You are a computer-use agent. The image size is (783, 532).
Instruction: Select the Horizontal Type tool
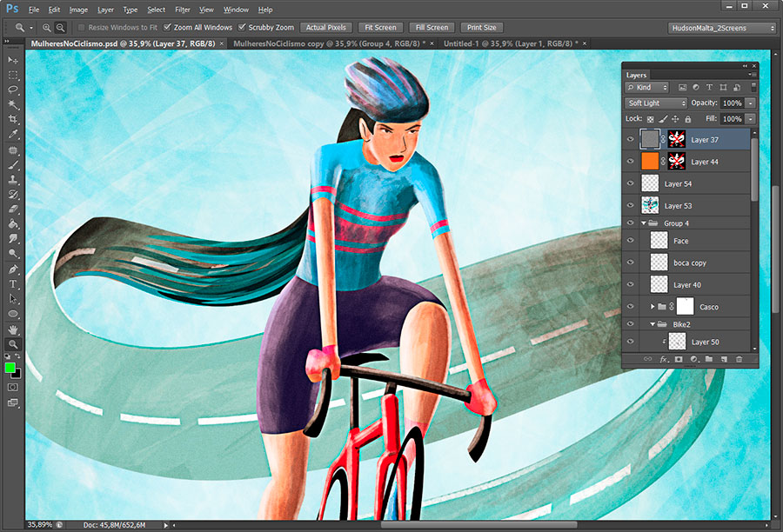[13, 284]
